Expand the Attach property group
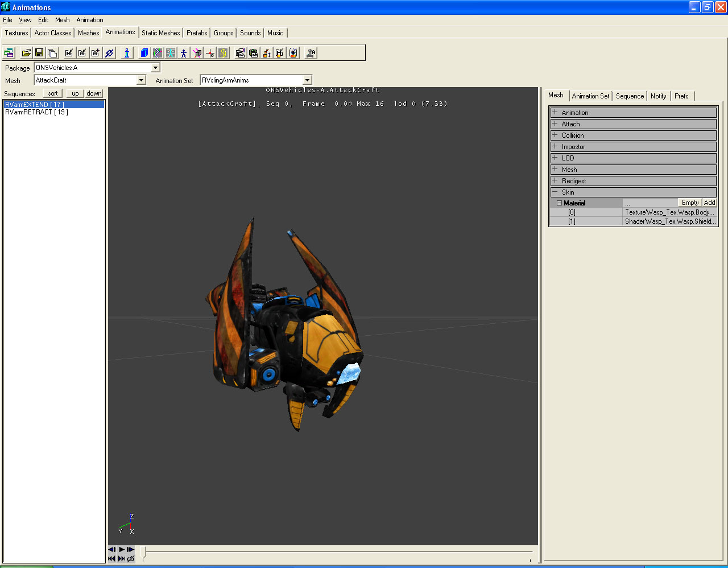728x568 pixels. click(x=555, y=124)
